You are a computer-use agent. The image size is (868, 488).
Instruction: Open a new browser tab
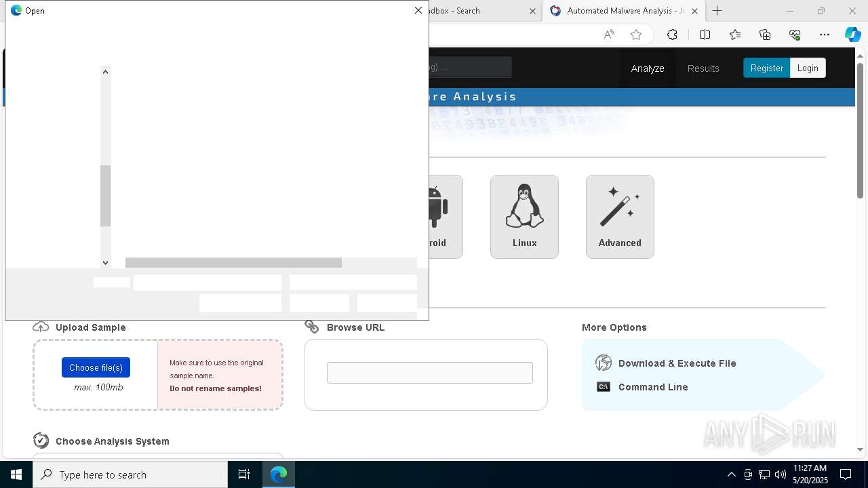tap(717, 11)
